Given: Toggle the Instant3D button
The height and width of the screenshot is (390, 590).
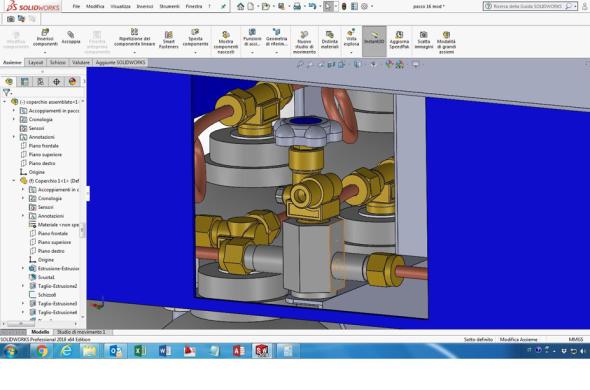Looking at the screenshot, I should [x=374, y=40].
